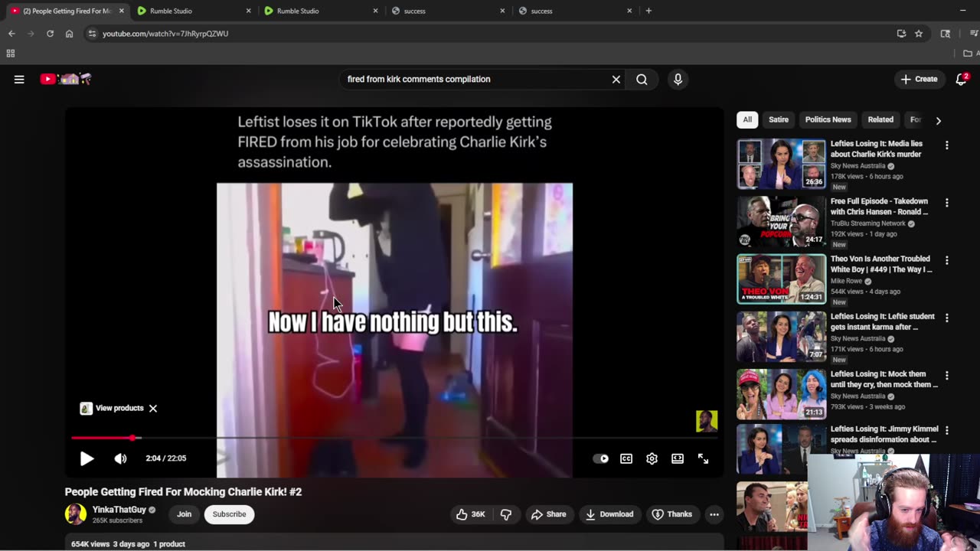Subscribe to YinkaThatGuy
Image resolution: width=980 pixels, height=551 pixels.
229,514
